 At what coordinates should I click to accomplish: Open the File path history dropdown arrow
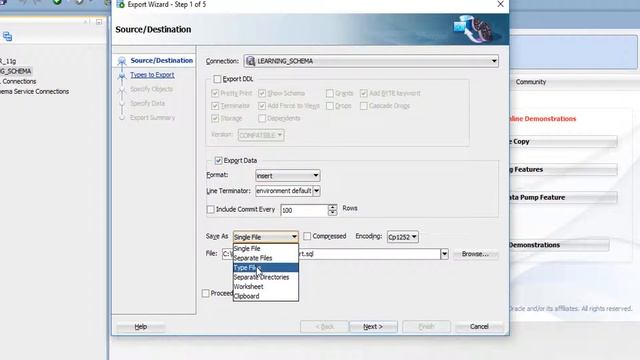click(x=444, y=254)
